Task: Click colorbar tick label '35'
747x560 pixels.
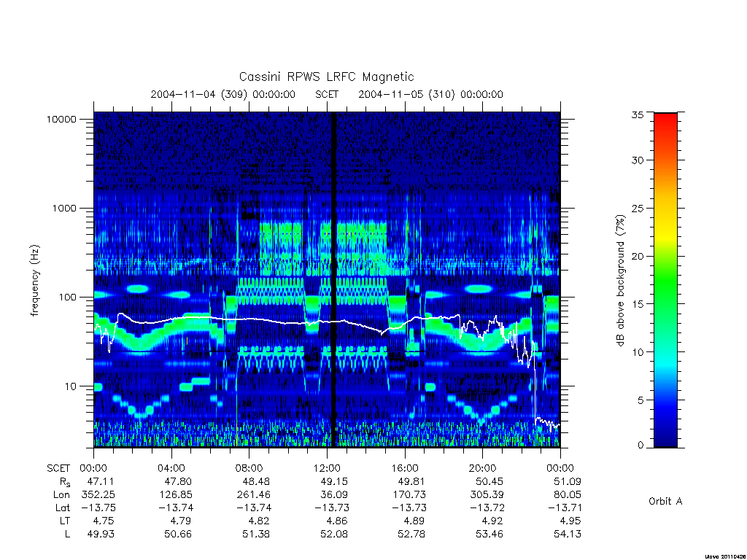Action: click(x=638, y=114)
